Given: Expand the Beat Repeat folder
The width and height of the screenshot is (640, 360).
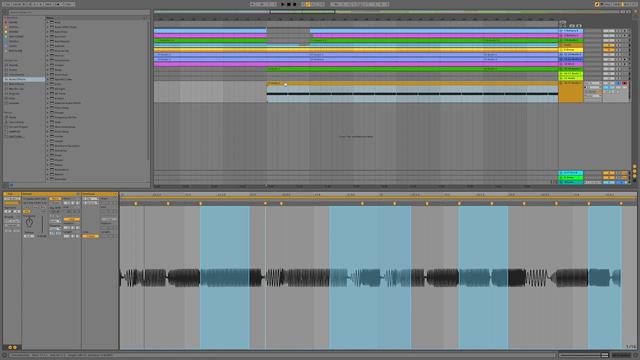Looking at the screenshot, I should [47, 41].
